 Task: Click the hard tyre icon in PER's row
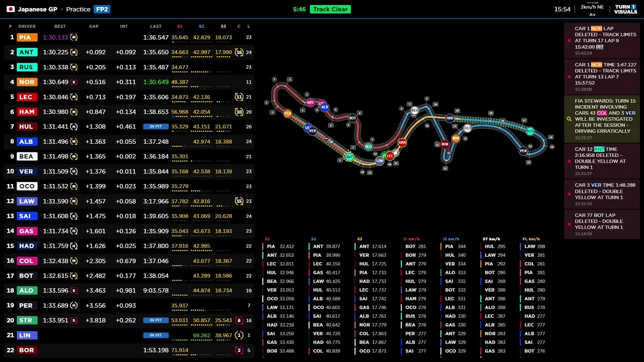pos(74,306)
